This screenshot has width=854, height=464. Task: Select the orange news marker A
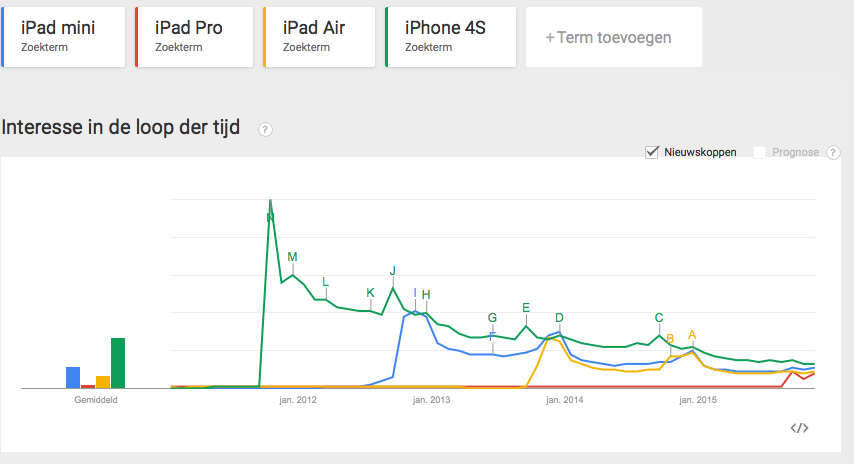point(692,335)
